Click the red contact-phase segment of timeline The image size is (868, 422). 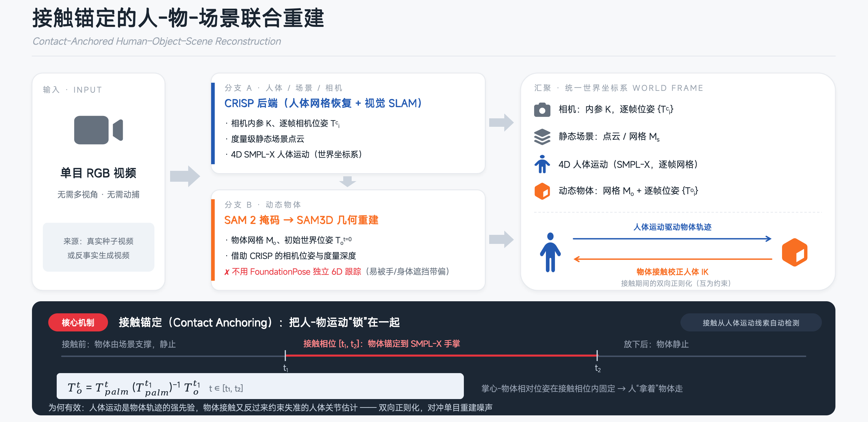pos(441,356)
